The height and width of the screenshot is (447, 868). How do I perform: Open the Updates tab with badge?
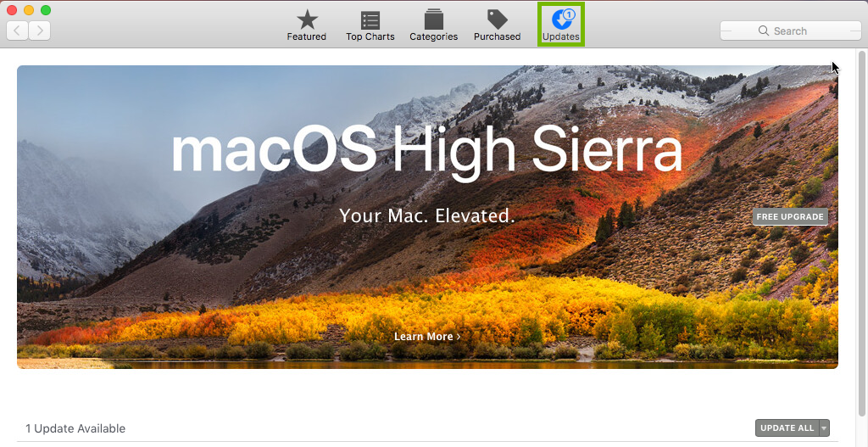[561, 25]
